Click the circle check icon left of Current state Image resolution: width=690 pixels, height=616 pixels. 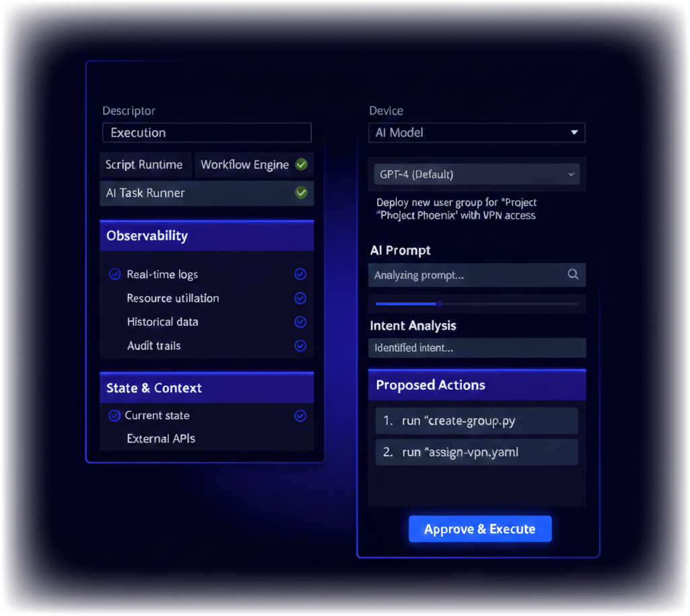pyautogui.click(x=114, y=416)
